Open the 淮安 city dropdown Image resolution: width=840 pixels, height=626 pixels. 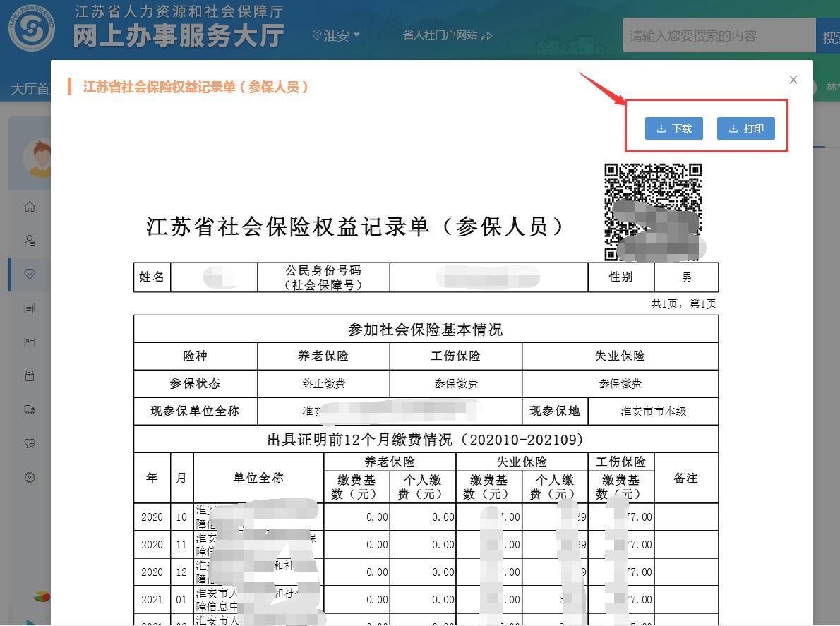coord(337,35)
